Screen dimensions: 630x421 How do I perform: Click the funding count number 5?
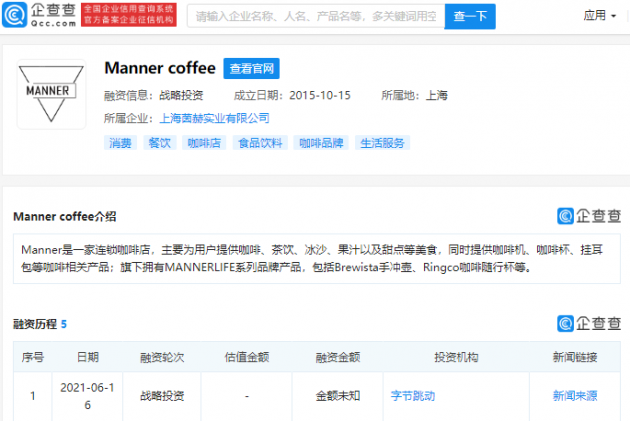(63, 324)
